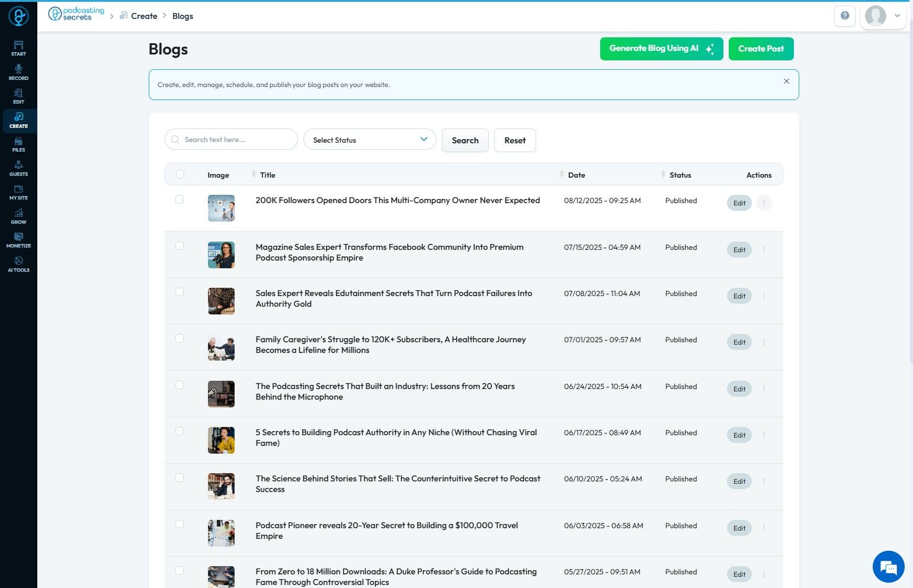The width and height of the screenshot is (913, 588).
Task: Click Generate Blog Using AI button
Action: (x=661, y=49)
